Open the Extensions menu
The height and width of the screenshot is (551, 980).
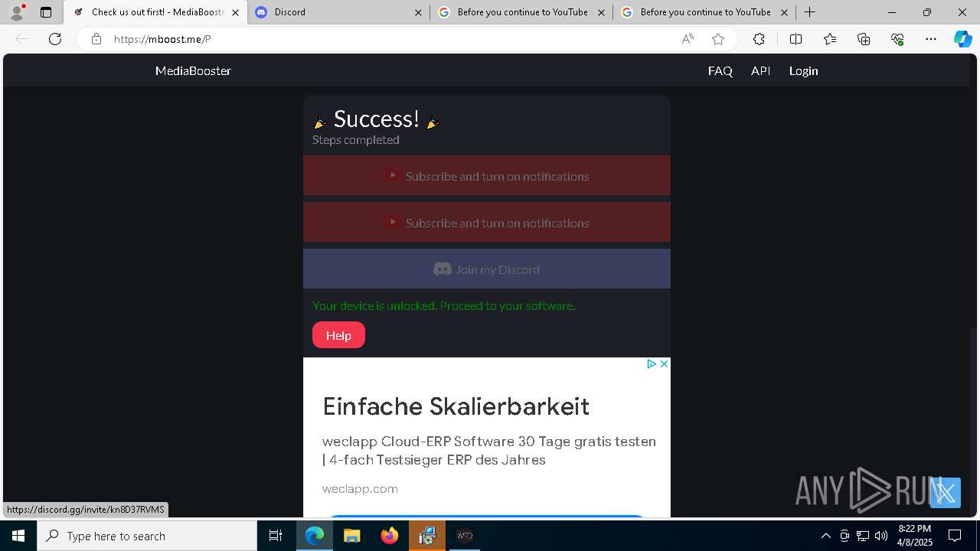(759, 39)
